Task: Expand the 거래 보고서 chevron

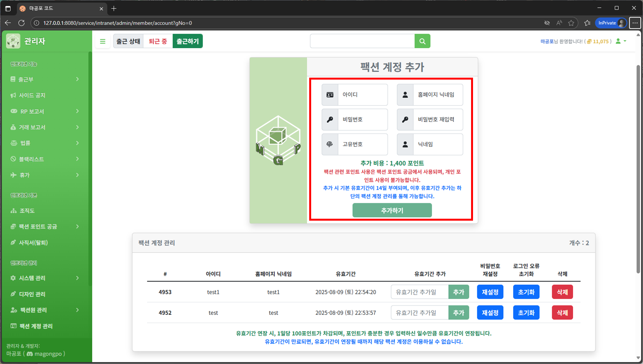Action: pos(77,127)
